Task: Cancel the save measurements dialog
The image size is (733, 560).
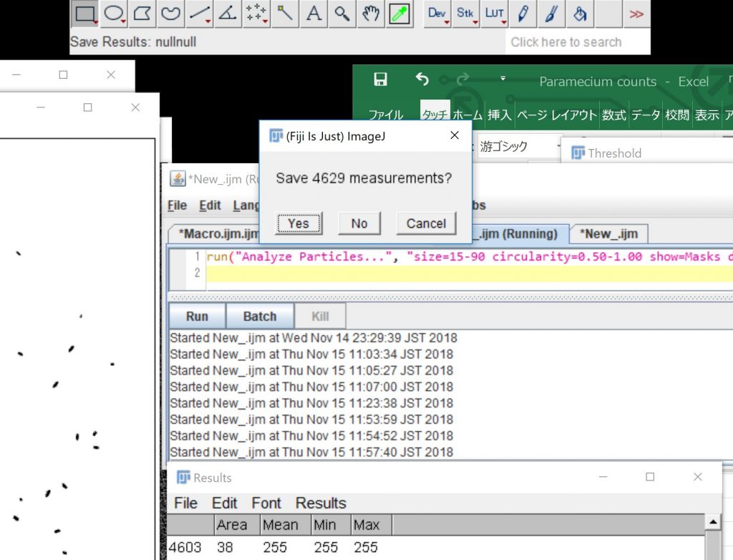Action: 426,223
